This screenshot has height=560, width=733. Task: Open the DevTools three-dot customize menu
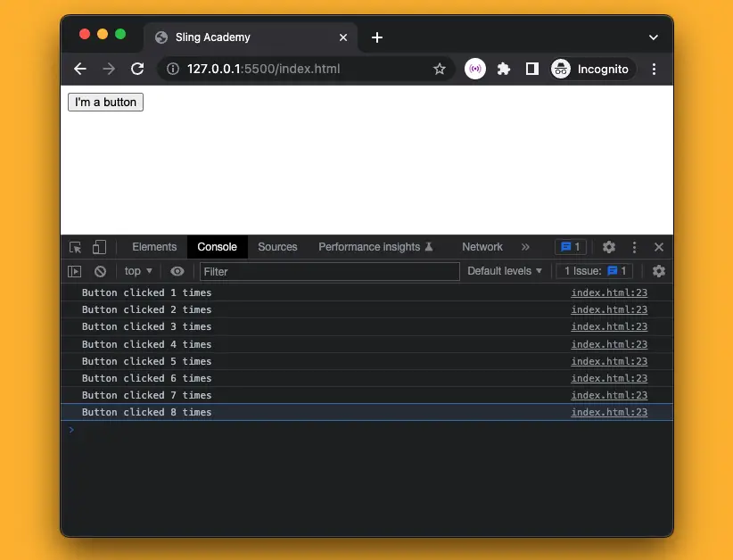coord(634,247)
